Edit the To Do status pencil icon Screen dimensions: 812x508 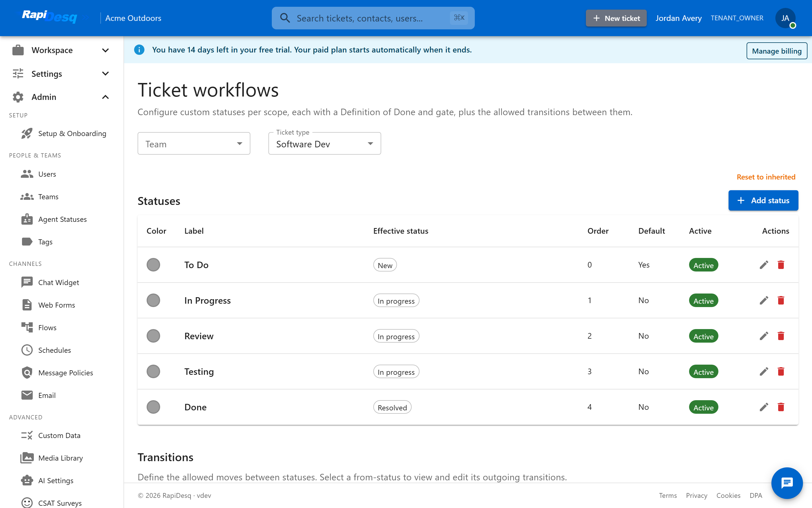click(x=764, y=265)
